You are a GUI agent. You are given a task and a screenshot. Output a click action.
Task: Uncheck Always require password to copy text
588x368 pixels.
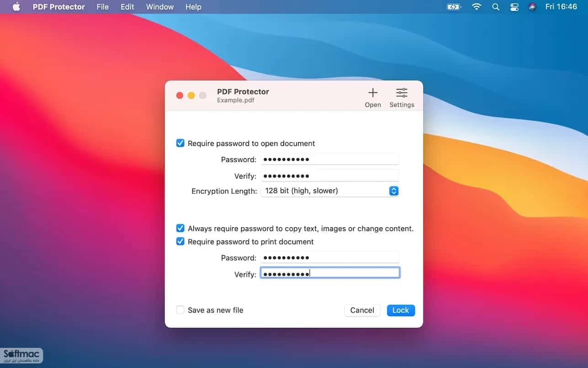[x=180, y=228]
